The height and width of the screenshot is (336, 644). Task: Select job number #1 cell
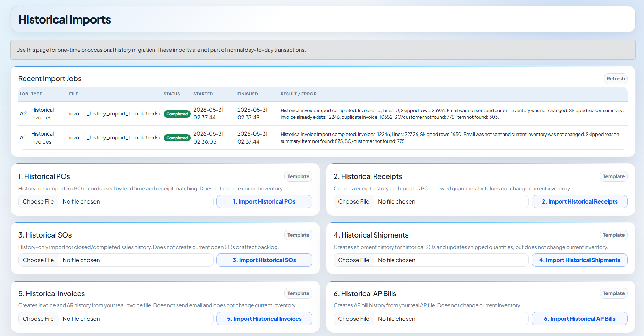click(23, 137)
